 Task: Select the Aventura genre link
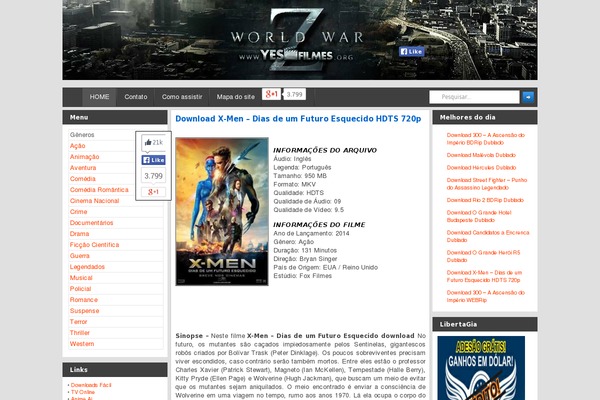(x=83, y=168)
